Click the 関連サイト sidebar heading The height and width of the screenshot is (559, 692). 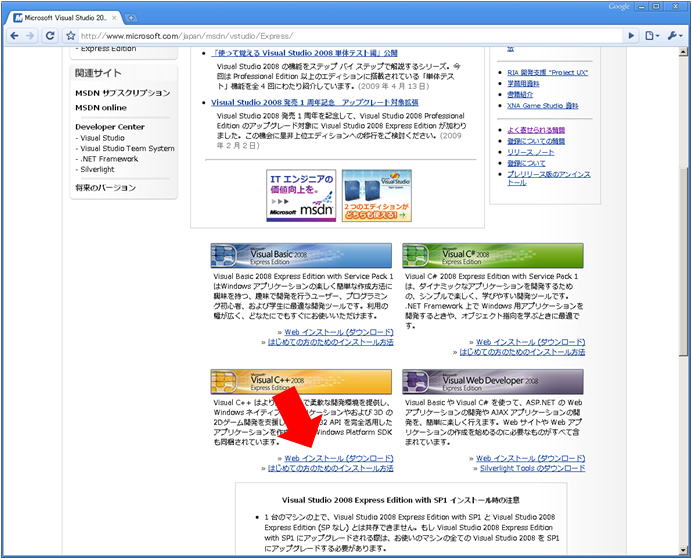pos(98,73)
